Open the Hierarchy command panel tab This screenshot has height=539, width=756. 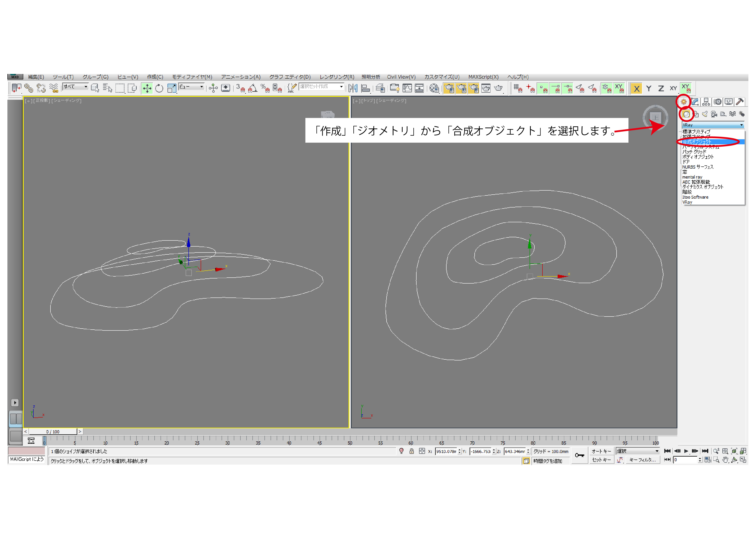pyautogui.click(x=706, y=102)
